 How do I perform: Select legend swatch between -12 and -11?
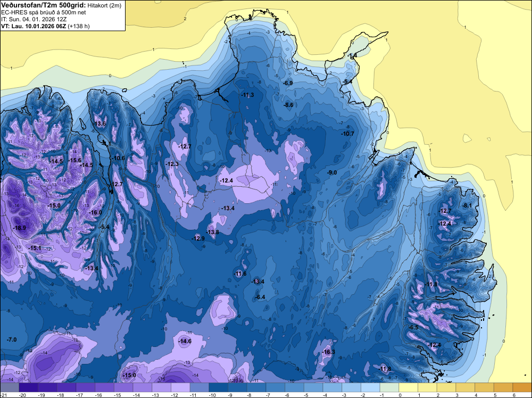[180, 387]
